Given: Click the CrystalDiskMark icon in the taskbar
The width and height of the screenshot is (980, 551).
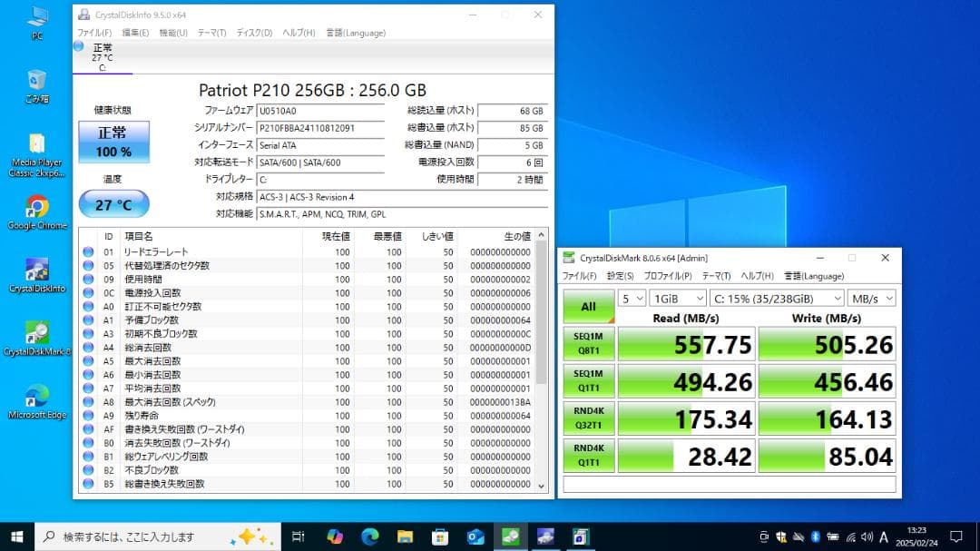Looking at the screenshot, I should click(x=511, y=536).
